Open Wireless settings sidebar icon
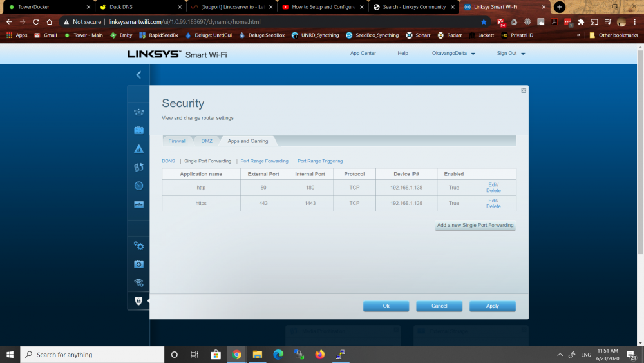Image resolution: width=644 pixels, height=363 pixels. click(139, 282)
